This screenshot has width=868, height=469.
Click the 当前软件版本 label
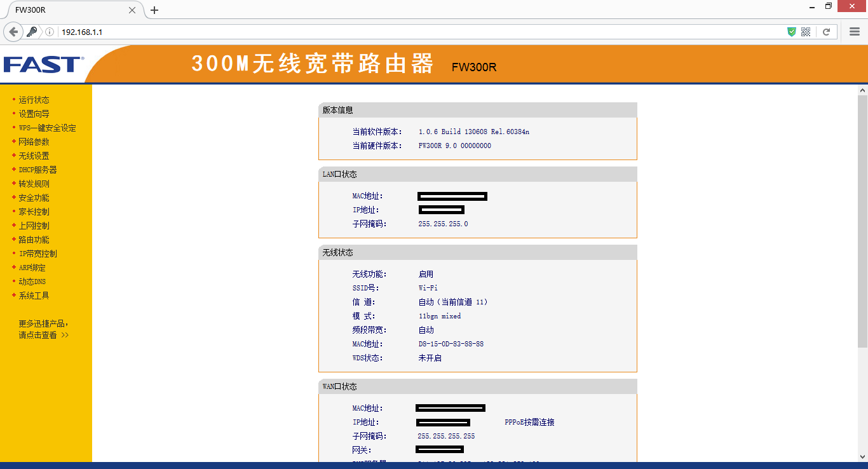[x=377, y=132]
